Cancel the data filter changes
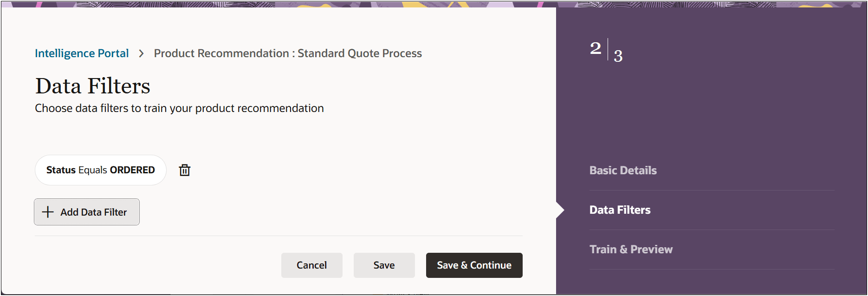This screenshot has width=868, height=296. coord(312,265)
